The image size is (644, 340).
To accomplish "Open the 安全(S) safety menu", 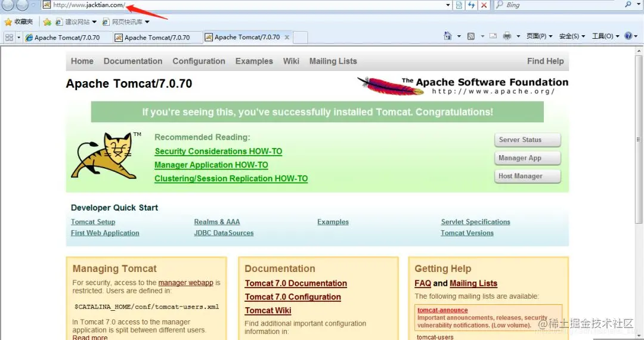I will [x=572, y=36].
